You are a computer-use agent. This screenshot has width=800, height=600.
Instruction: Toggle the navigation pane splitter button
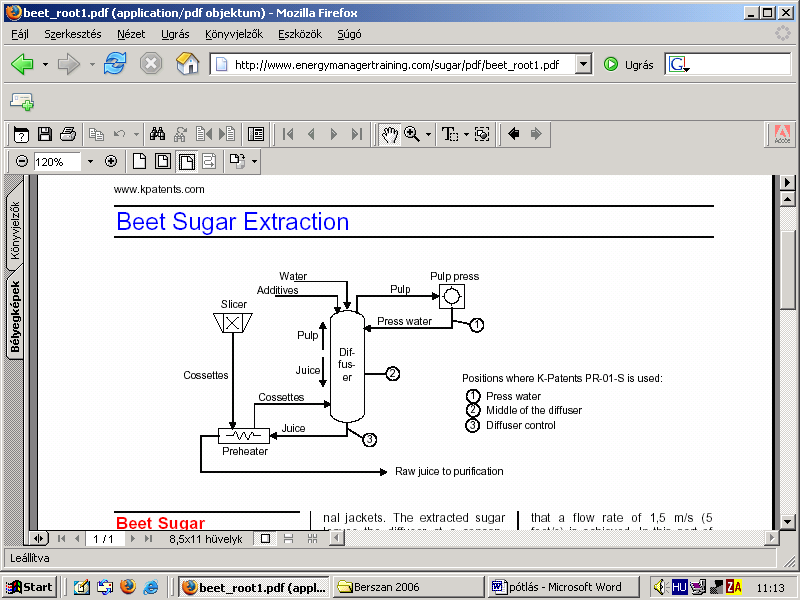pos(38,538)
